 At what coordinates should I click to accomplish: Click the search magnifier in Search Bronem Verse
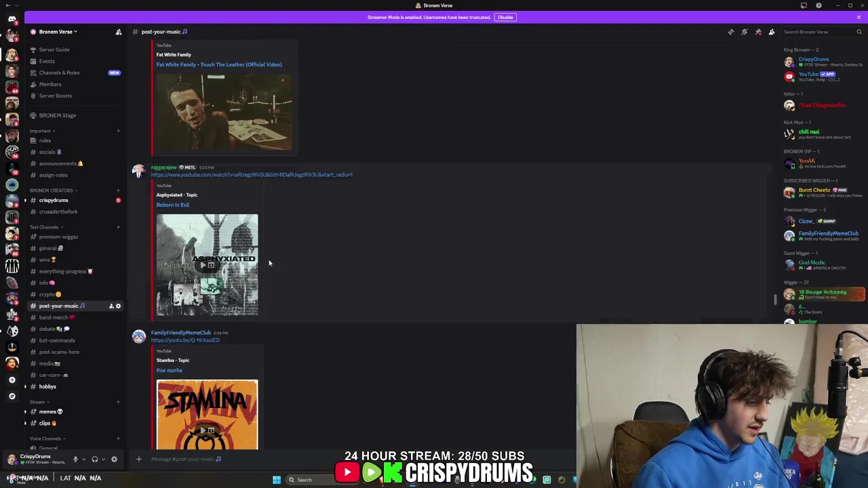tap(859, 32)
